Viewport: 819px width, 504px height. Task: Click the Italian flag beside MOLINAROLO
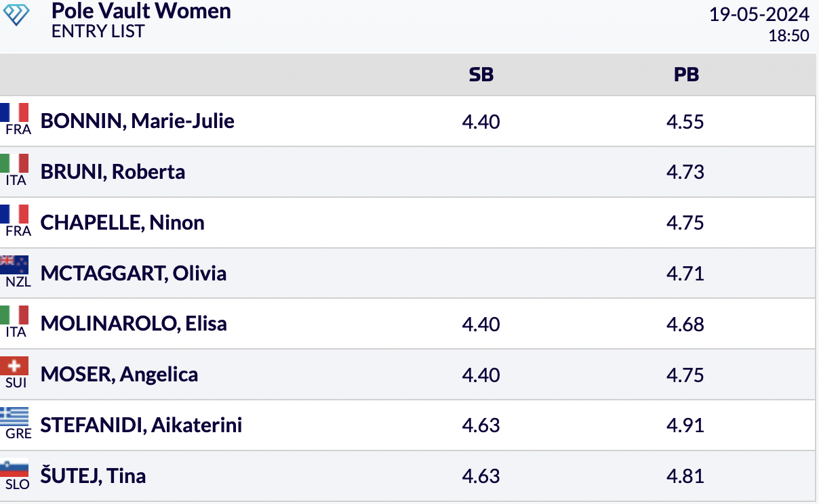[x=14, y=315]
